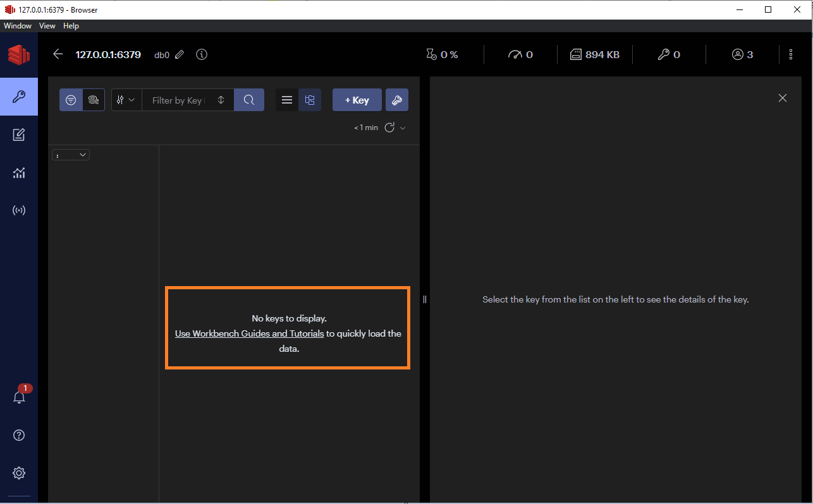The height and width of the screenshot is (504, 813).
Task: Click the + Key button
Action: coord(357,100)
